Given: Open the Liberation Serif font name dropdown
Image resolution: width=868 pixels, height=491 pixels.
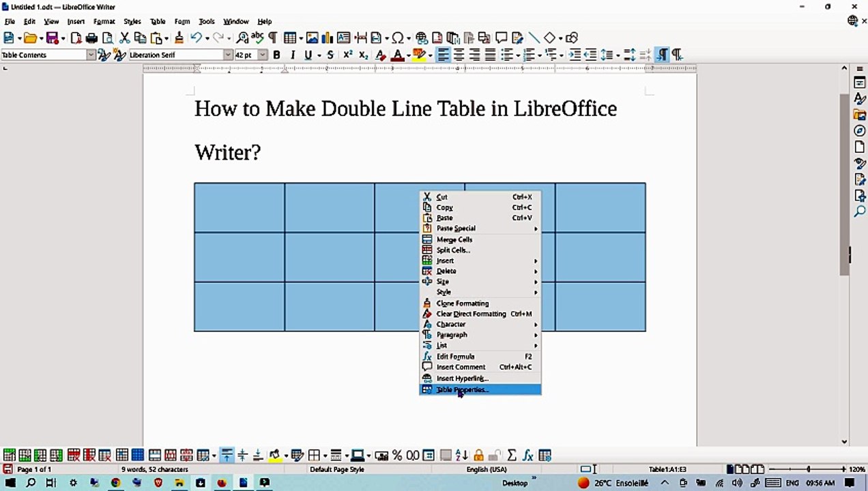Looking at the screenshot, I should pyautogui.click(x=228, y=55).
